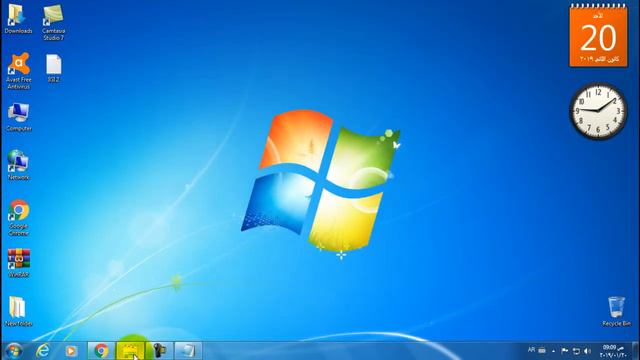Image resolution: width=640 pixels, height=360 pixels.
Task: Open the WinRAR desktop shortcut
Action: pyautogui.click(x=18, y=263)
